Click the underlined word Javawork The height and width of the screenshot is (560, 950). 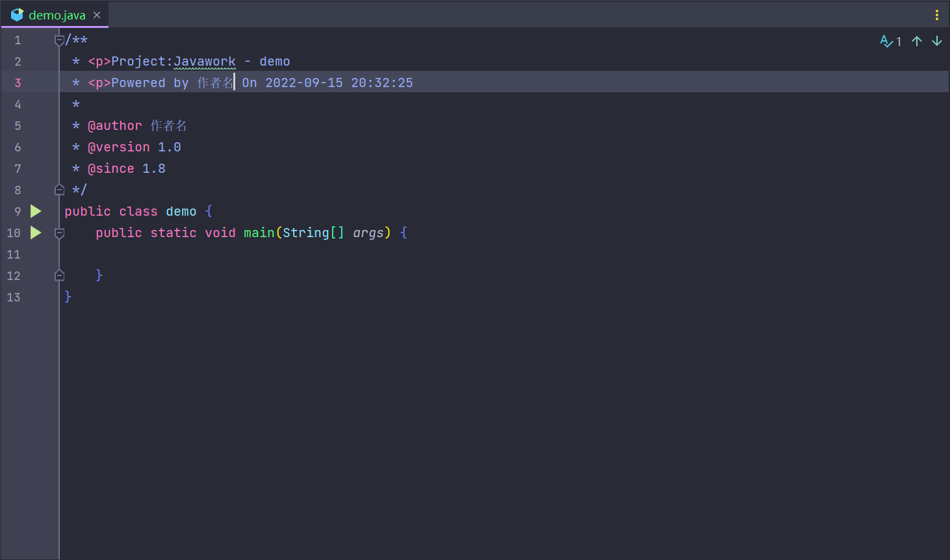click(x=205, y=62)
